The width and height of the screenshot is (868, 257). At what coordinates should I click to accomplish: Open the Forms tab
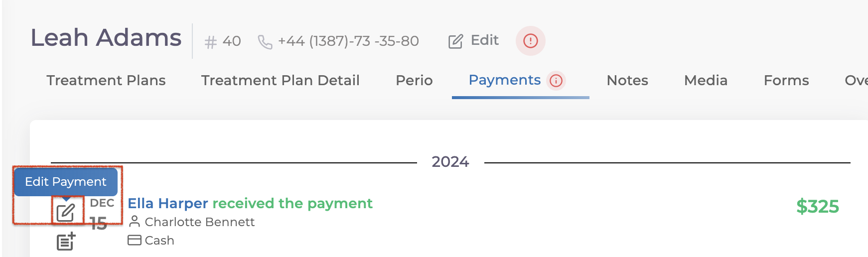[x=786, y=80]
